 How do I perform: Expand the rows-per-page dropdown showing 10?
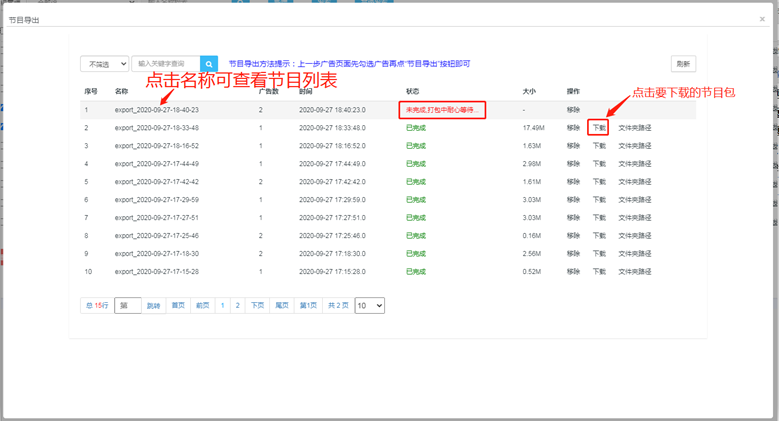369,306
